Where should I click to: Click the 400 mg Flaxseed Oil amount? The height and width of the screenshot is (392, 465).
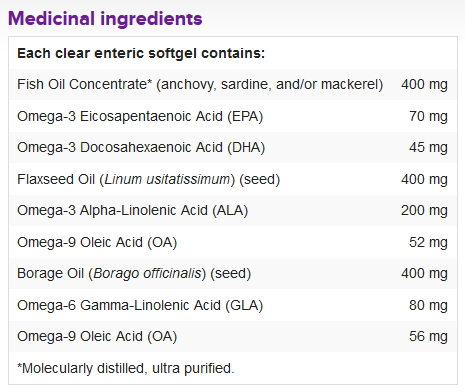point(424,179)
